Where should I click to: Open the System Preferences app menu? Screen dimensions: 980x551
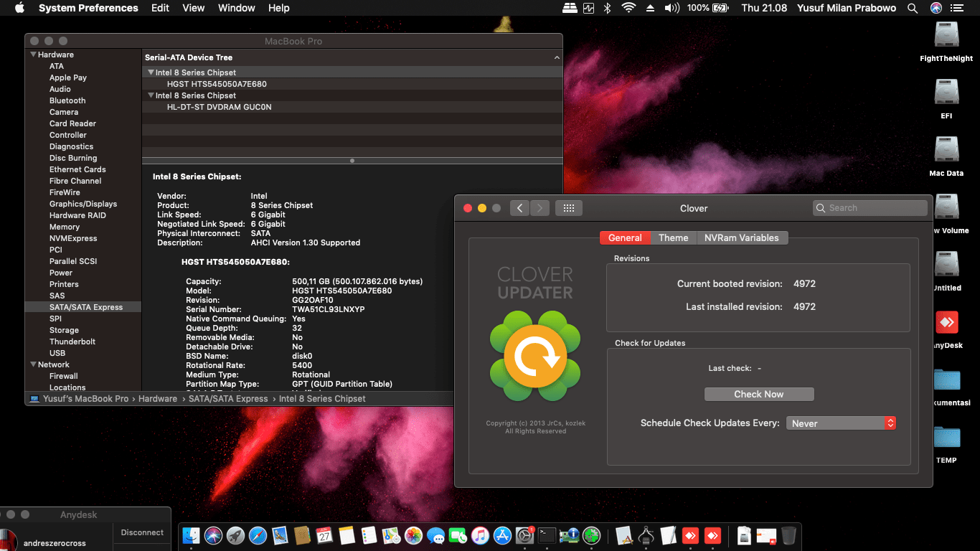88,8
